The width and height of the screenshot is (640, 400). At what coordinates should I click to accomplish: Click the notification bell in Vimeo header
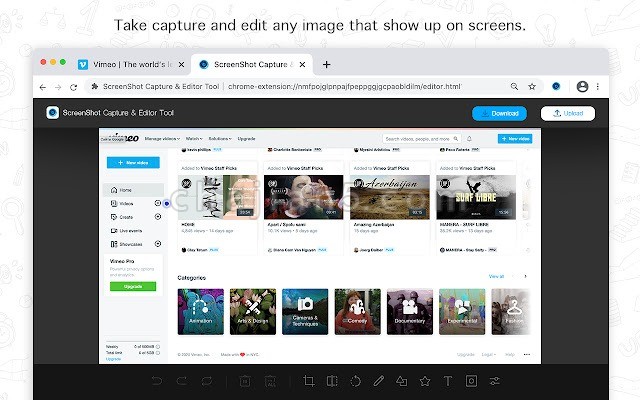tap(469, 139)
